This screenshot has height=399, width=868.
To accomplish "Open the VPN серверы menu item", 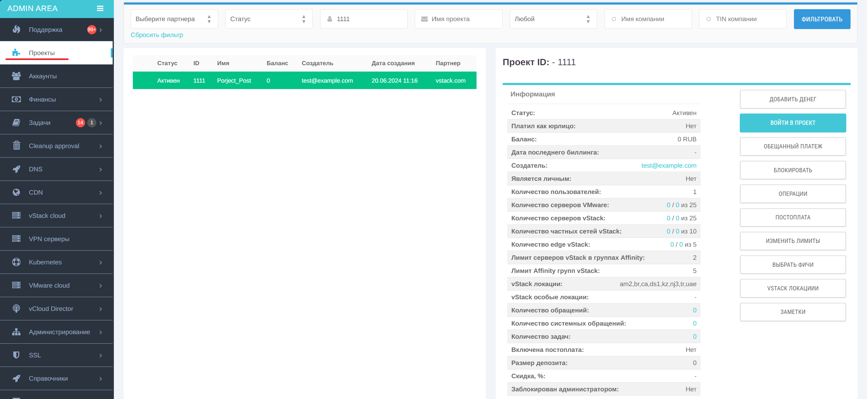I will click(49, 239).
